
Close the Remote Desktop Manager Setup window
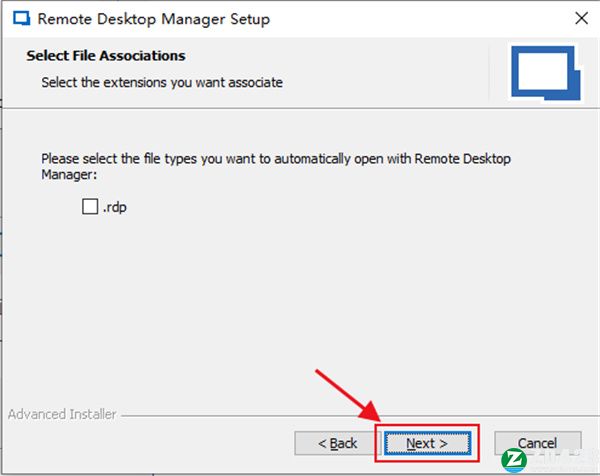pyautogui.click(x=582, y=18)
